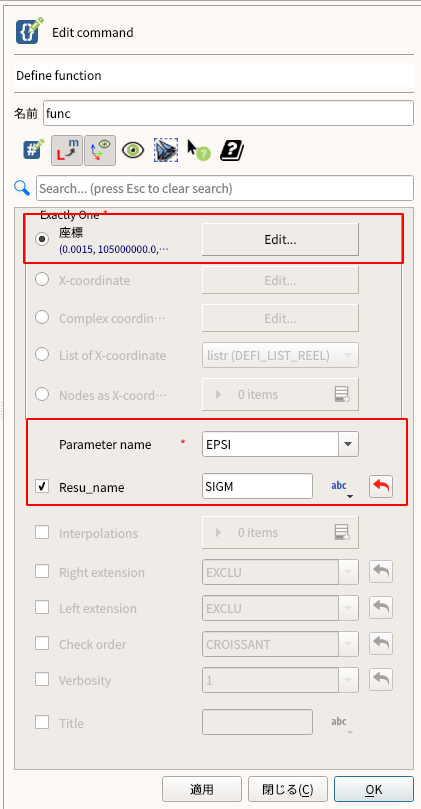This screenshot has height=809, width=421.
Task: Click the hash-pencil rename icon in toolbar
Action: pyautogui.click(x=34, y=150)
